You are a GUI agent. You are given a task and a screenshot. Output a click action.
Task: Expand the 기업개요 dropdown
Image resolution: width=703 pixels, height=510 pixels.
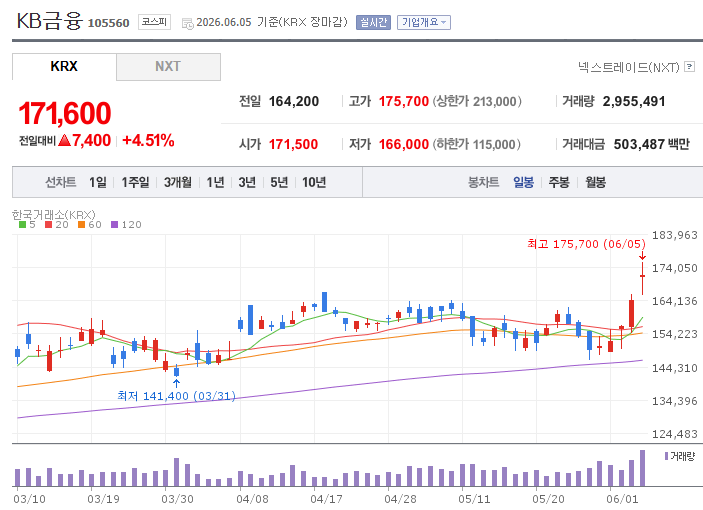424,22
